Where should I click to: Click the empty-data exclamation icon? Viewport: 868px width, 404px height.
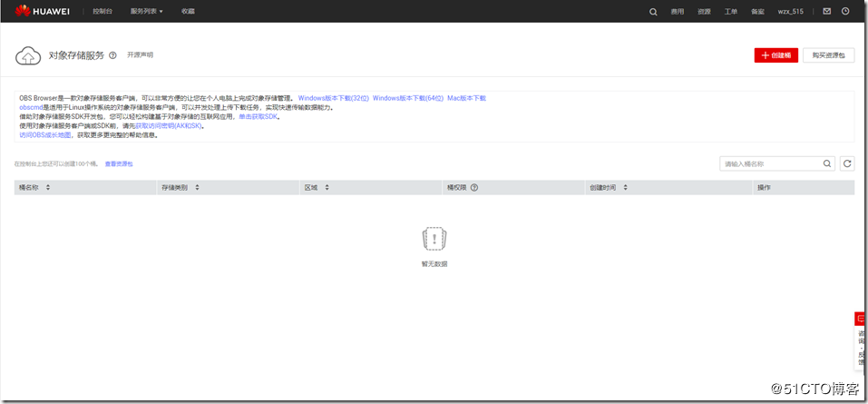pyautogui.click(x=434, y=240)
